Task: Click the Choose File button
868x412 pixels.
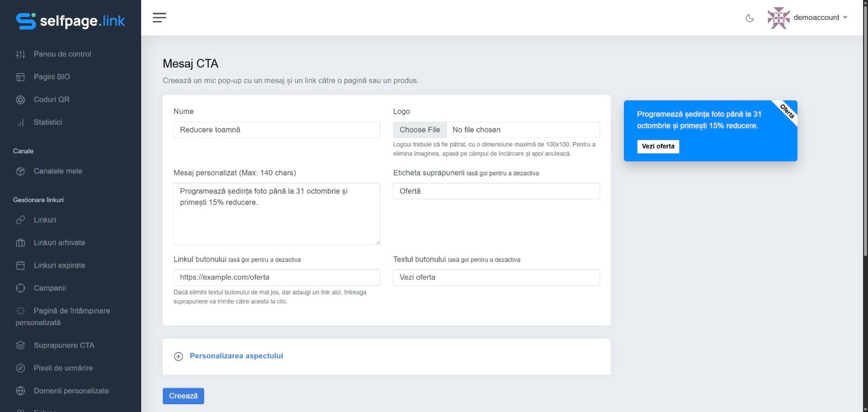Action: click(420, 130)
